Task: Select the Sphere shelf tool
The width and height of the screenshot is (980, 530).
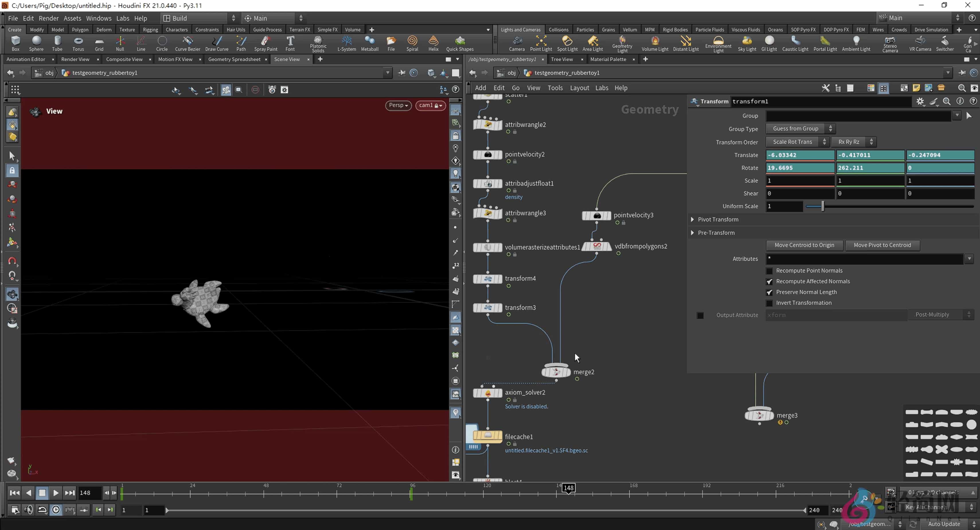Action: pyautogui.click(x=36, y=43)
